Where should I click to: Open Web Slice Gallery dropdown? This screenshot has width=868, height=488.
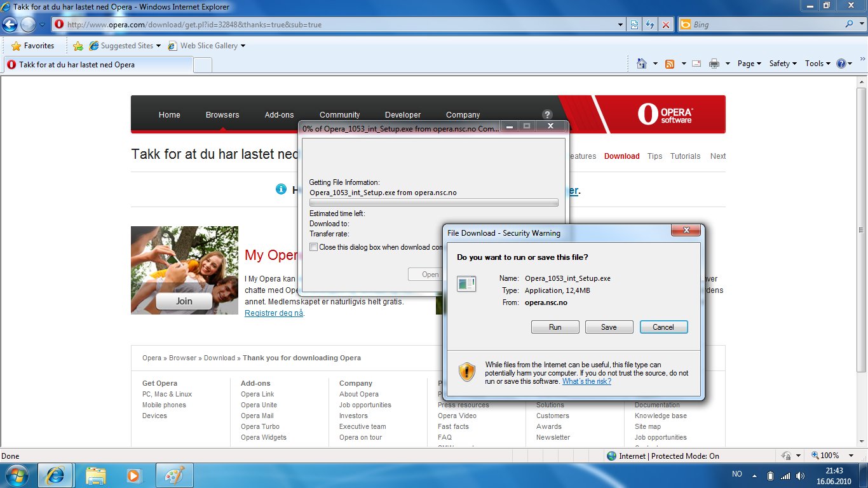click(207, 46)
